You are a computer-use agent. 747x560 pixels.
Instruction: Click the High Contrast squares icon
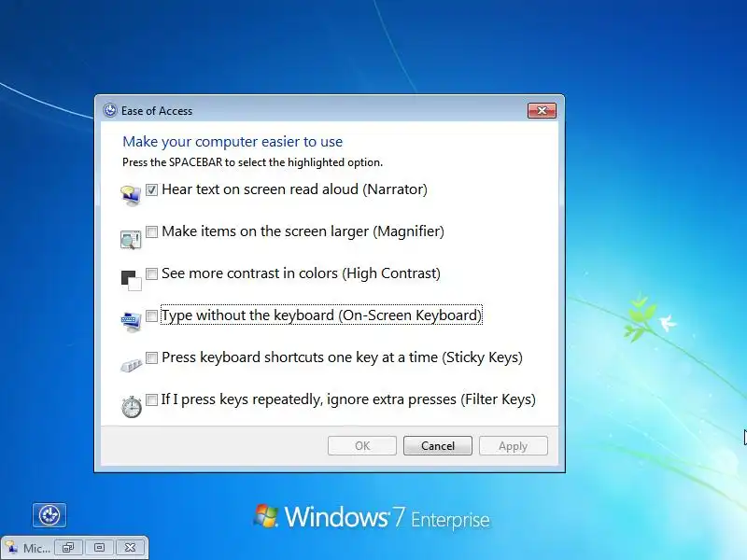[131, 280]
